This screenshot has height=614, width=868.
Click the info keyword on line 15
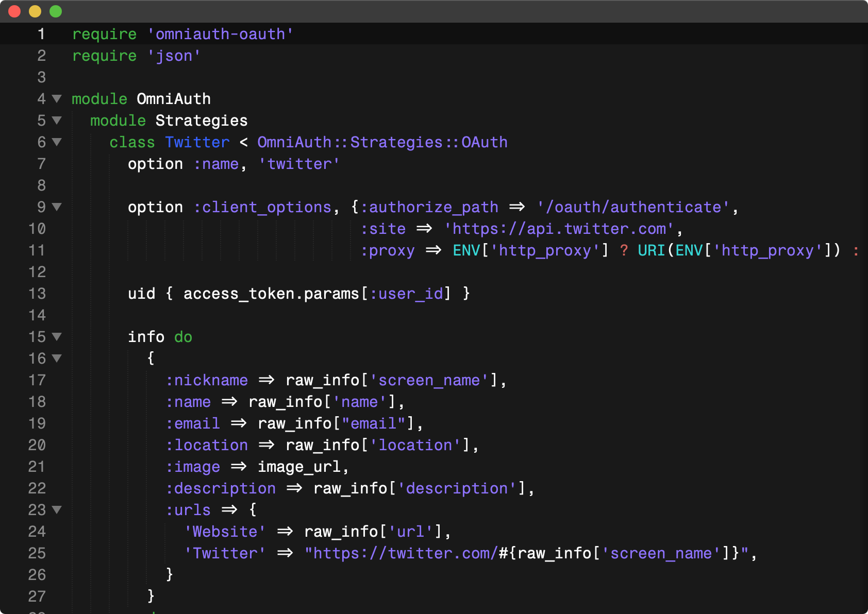(x=146, y=337)
